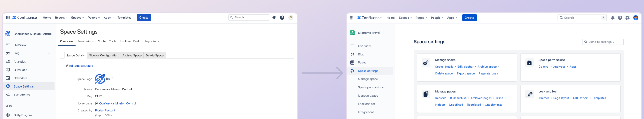Open help icon in right window
Screen dimensions: 644x119
(x=620, y=18)
